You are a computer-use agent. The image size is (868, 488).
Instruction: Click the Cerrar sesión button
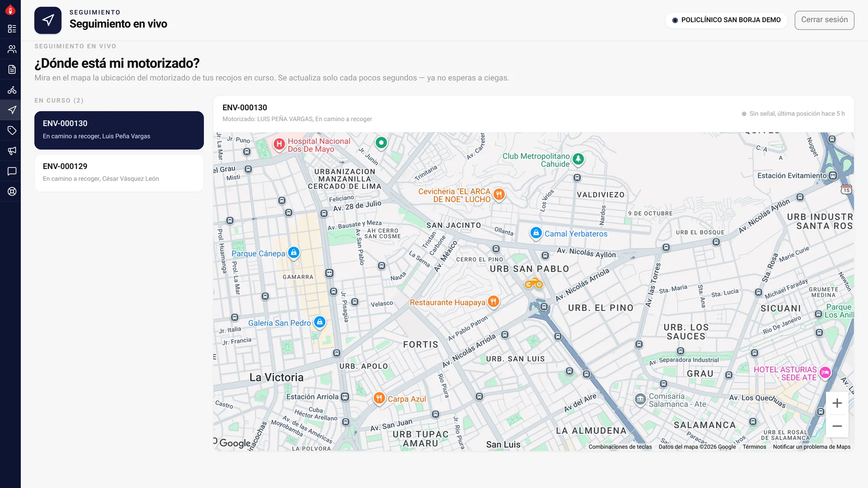click(x=824, y=20)
